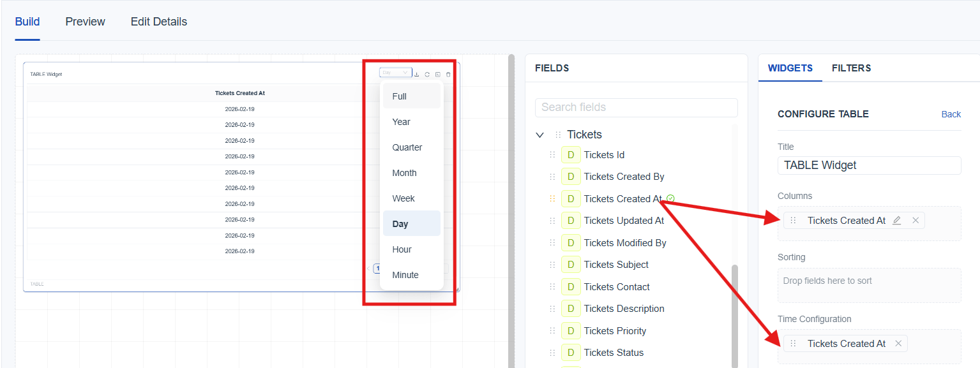
Task: Collapse the Tickets field group
Action: (x=540, y=135)
